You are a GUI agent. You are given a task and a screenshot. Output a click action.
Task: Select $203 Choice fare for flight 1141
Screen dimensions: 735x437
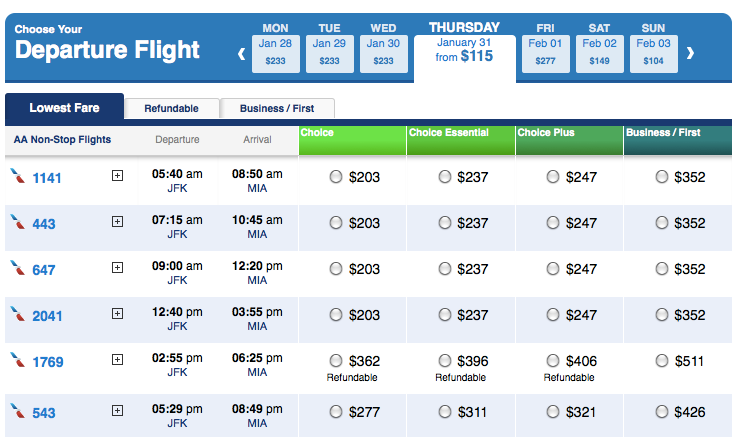(336, 178)
